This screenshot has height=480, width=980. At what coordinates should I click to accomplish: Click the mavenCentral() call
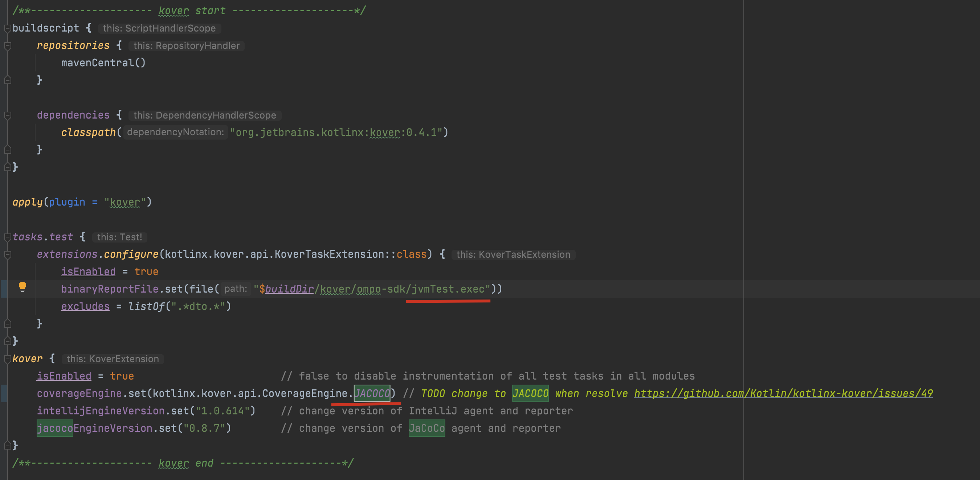click(x=103, y=63)
